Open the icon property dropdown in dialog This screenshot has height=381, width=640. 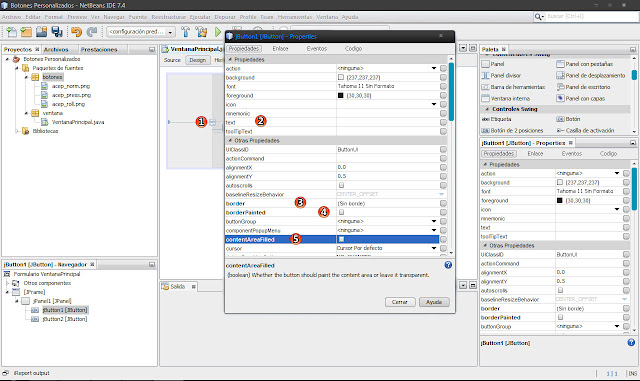point(434,104)
